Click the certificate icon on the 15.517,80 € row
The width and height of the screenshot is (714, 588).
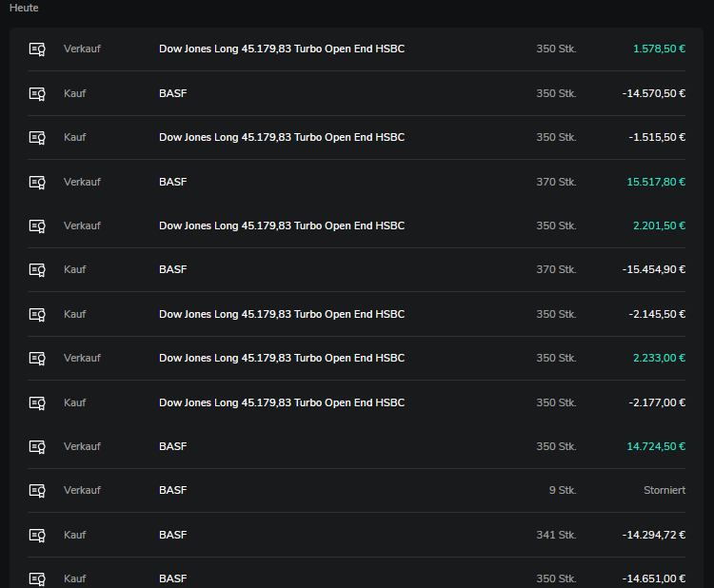coord(37,182)
